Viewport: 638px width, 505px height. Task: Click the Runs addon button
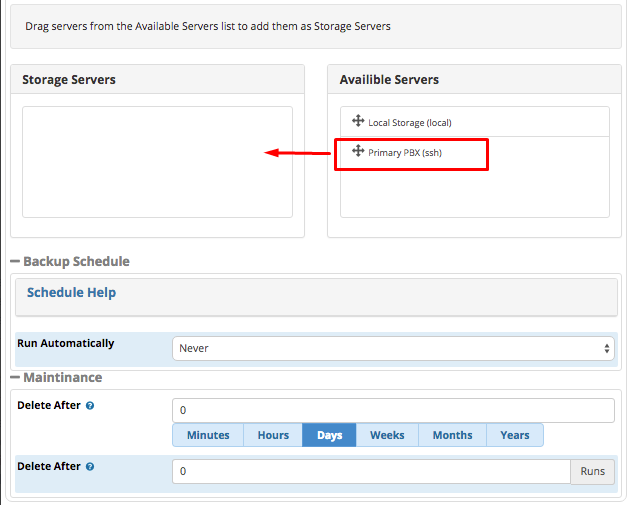pos(592,471)
